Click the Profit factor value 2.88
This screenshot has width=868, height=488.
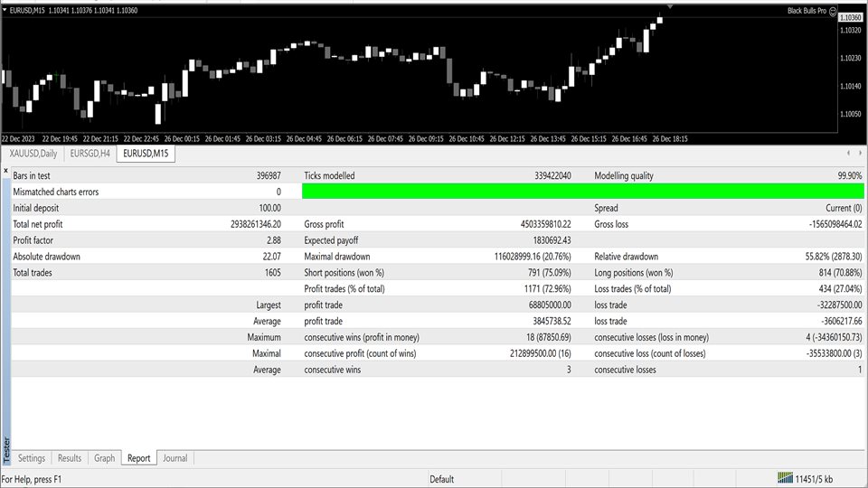(x=273, y=240)
